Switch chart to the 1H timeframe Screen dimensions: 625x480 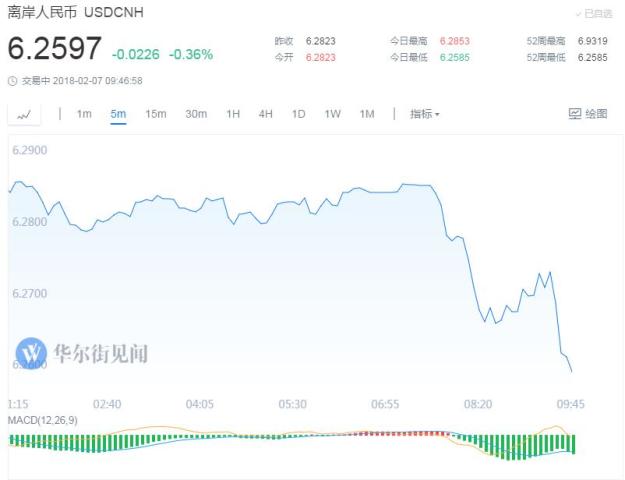[x=233, y=114]
